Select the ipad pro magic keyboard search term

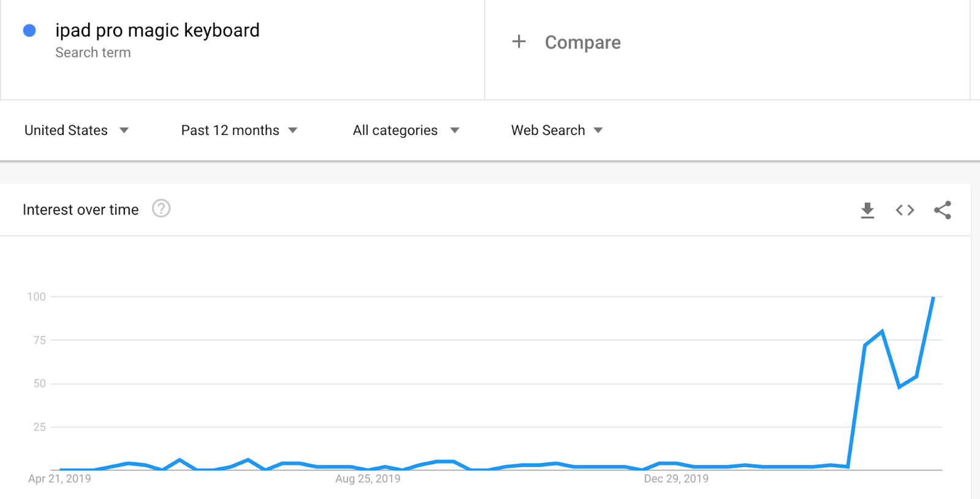157,29
